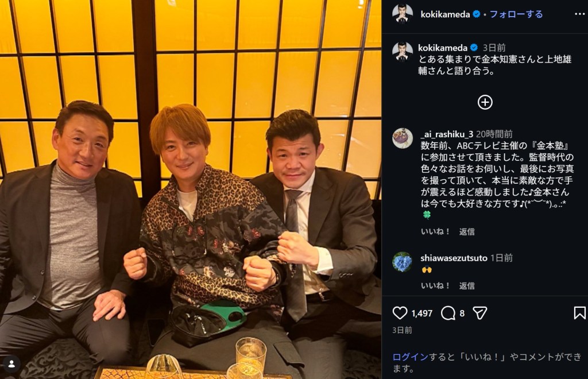Like the post with the heart icon
588x379 pixels.
click(x=400, y=313)
